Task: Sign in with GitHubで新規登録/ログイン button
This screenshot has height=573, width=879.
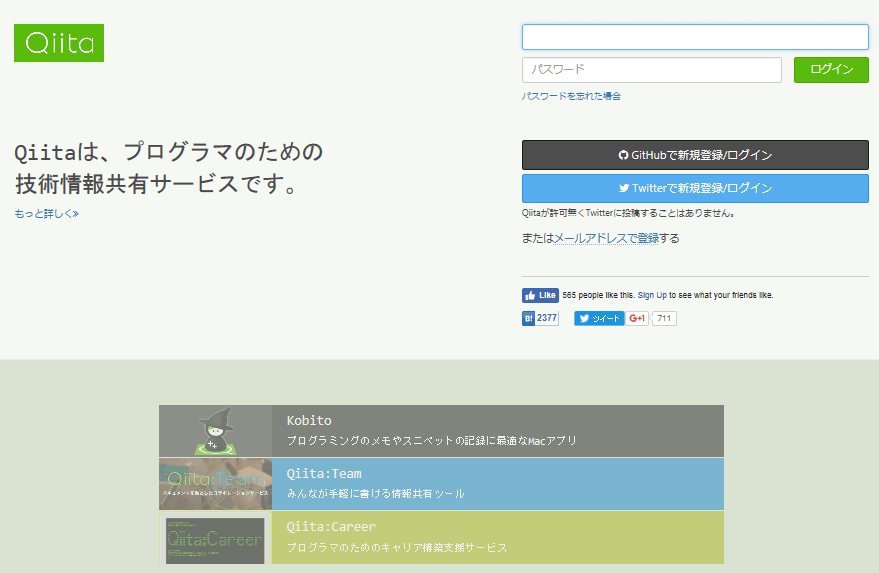Action: point(695,155)
